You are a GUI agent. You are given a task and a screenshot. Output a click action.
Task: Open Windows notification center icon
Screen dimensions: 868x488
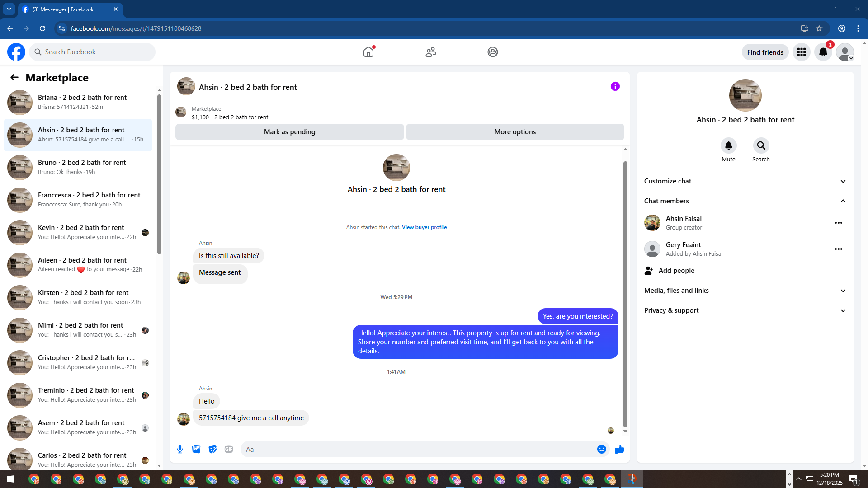click(854, 479)
